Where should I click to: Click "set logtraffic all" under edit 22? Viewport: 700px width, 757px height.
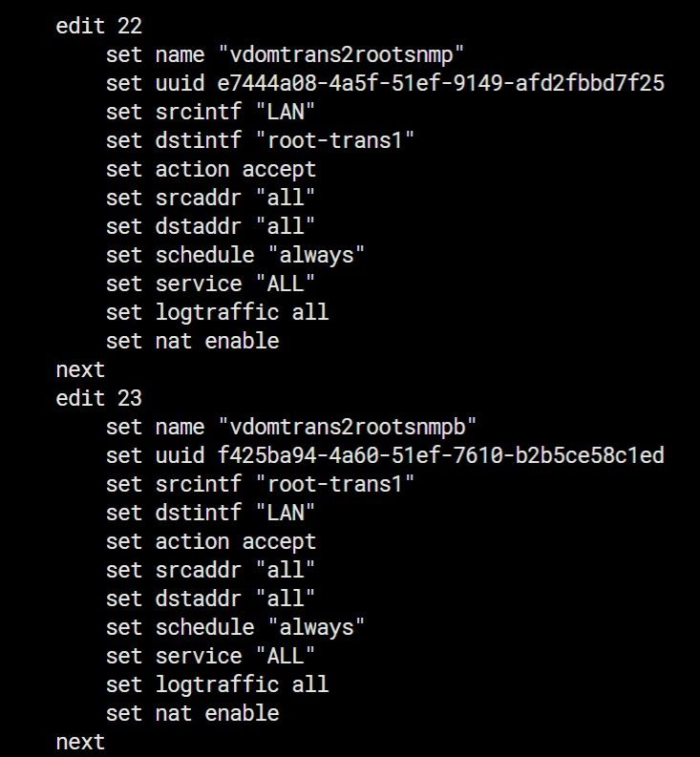pyautogui.click(x=217, y=312)
